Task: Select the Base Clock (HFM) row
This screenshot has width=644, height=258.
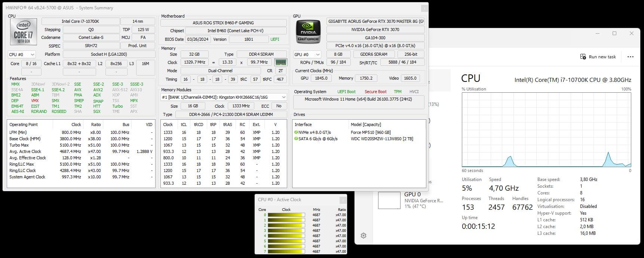Action: point(81,139)
